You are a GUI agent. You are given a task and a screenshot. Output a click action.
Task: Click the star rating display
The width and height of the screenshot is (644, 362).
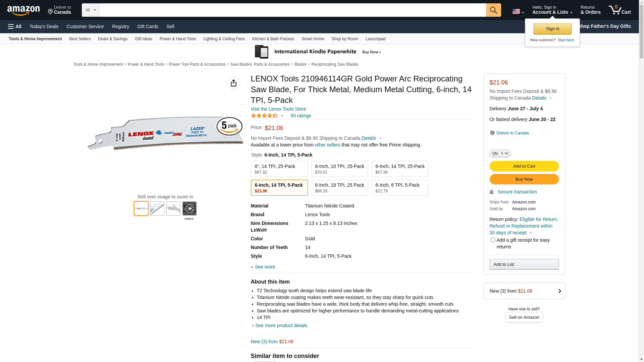point(264,116)
